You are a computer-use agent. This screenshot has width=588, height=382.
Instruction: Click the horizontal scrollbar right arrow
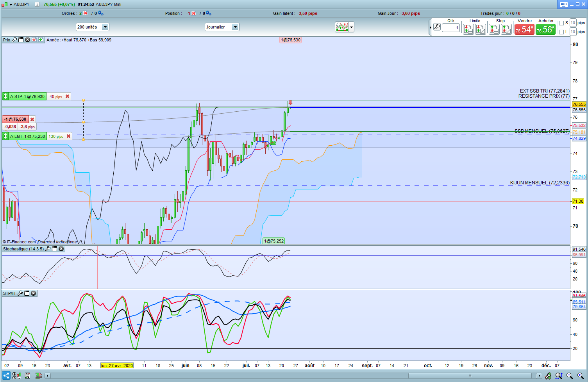(x=539, y=376)
